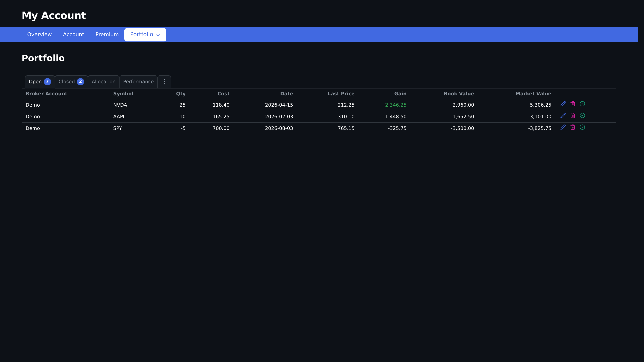Click the book value -3,500.00
Image resolution: width=644 pixels, height=362 pixels.
[462, 128]
